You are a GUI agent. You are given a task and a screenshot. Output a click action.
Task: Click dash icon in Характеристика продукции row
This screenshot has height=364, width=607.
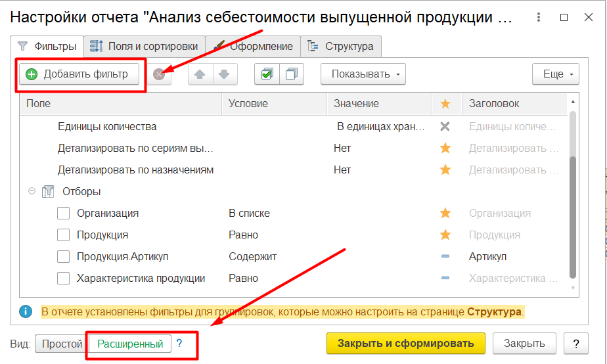coord(445,278)
